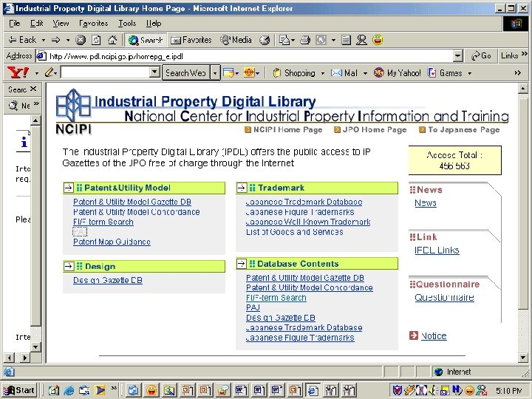Click the Forward navigation arrow
The width and height of the screenshot is (532, 399).
click(x=56, y=40)
